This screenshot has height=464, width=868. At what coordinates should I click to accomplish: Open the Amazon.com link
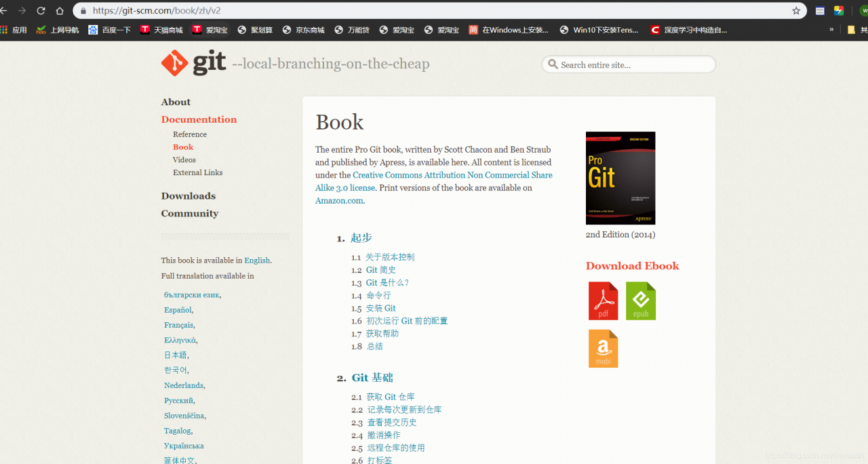point(339,201)
